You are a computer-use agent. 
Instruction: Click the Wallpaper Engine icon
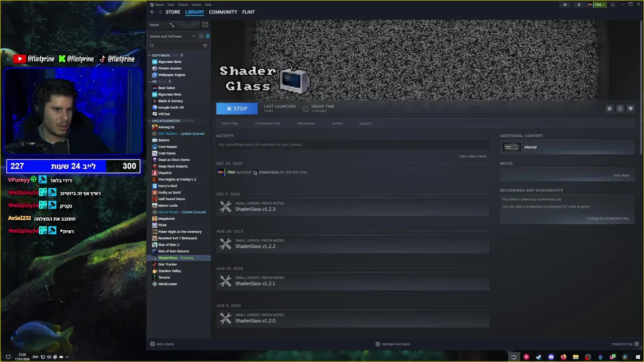click(154, 75)
